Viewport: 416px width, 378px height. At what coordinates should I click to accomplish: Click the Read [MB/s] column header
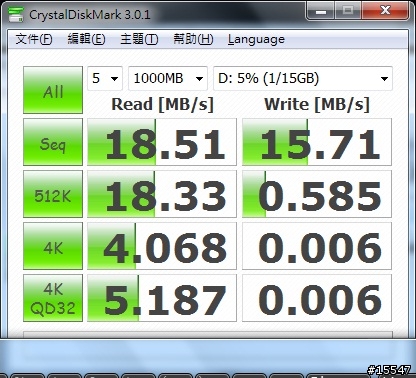[x=162, y=105]
